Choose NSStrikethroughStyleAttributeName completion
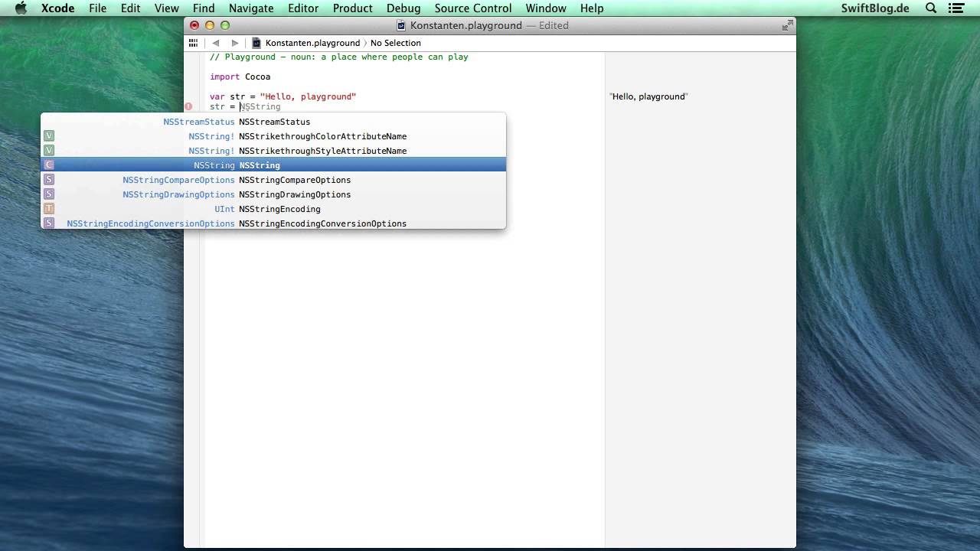This screenshot has width=980, height=551. [x=273, y=151]
